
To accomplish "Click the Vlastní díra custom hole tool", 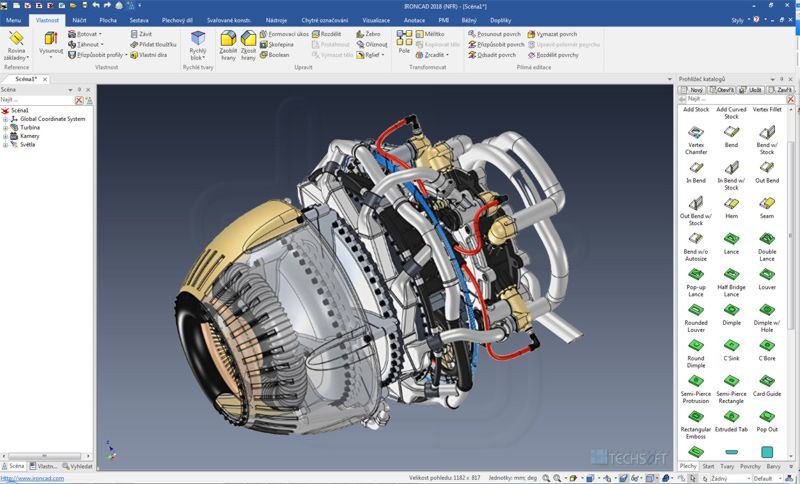I will pos(148,55).
